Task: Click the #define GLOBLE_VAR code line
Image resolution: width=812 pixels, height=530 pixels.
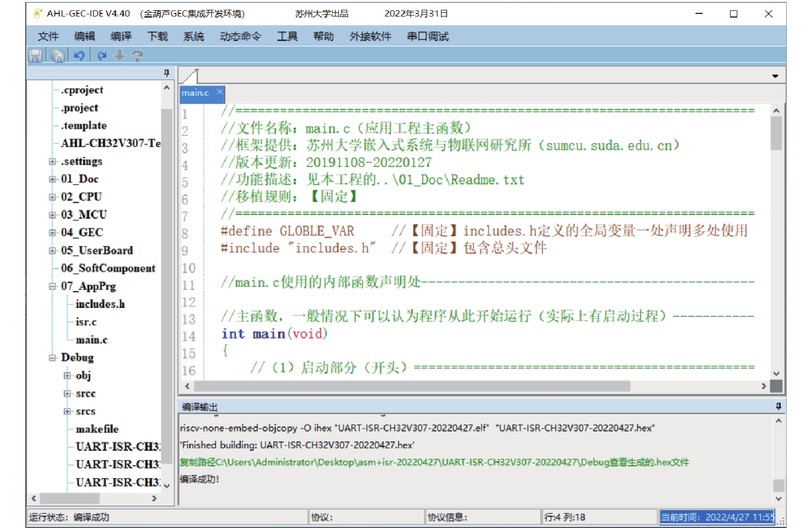Action: [484, 230]
